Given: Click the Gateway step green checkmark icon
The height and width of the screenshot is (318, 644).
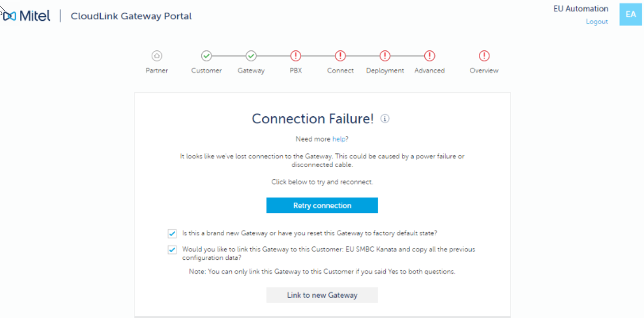Looking at the screenshot, I should [251, 56].
